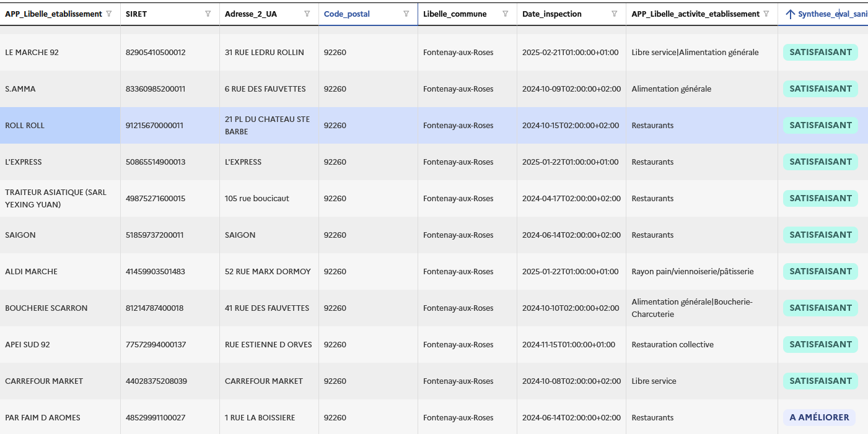Click SIRET value 50865514900013

tap(156, 162)
